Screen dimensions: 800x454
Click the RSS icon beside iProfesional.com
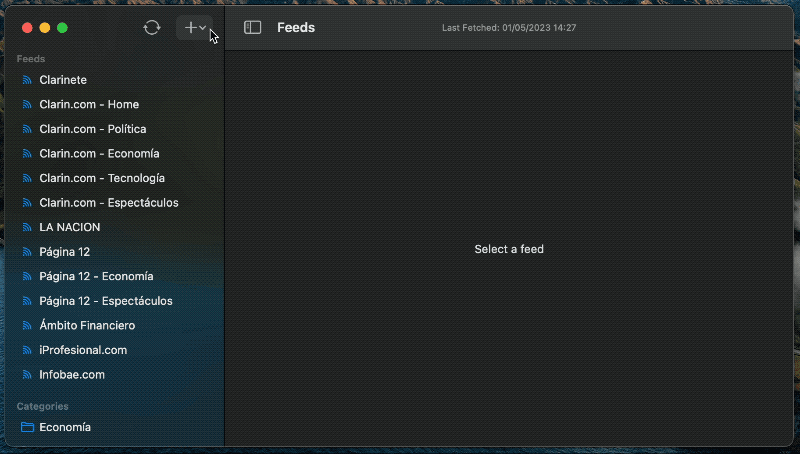(27, 350)
